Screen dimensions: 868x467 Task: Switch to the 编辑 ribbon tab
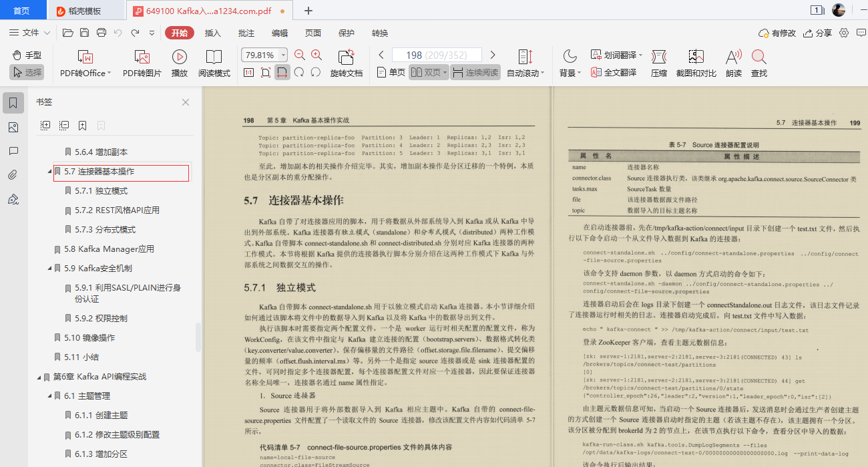[280, 33]
